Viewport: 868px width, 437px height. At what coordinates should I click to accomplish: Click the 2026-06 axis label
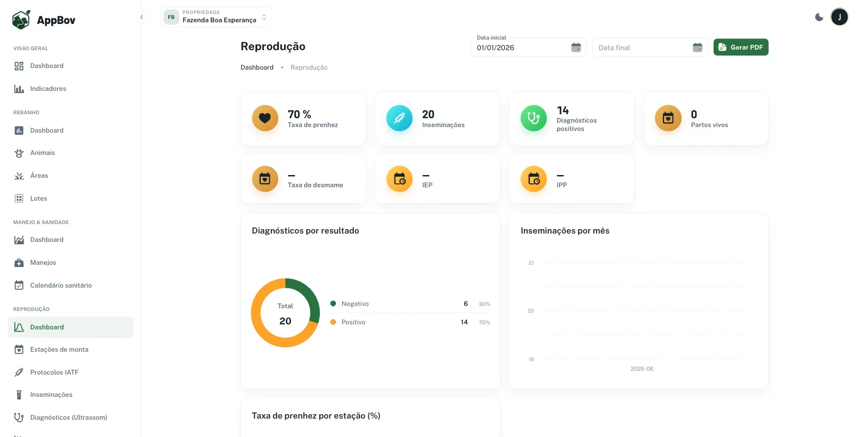pos(642,369)
